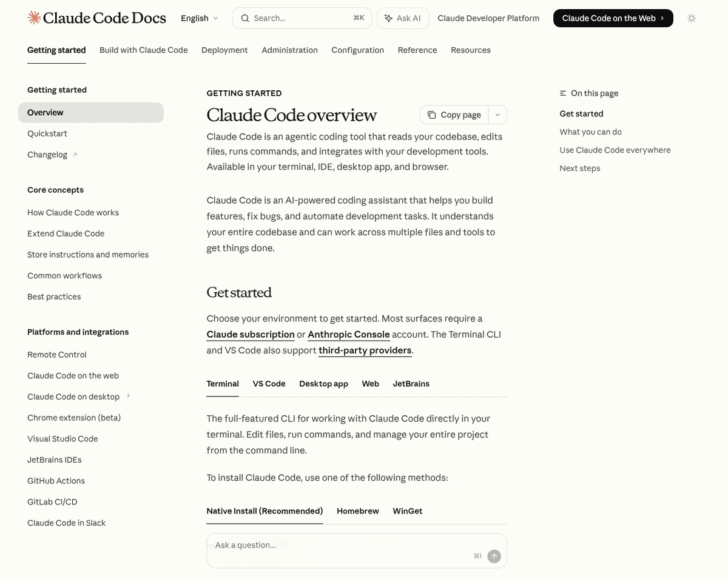Click the Changelog external link arrow icon
The image size is (728, 582).
(x=75, y=155)
